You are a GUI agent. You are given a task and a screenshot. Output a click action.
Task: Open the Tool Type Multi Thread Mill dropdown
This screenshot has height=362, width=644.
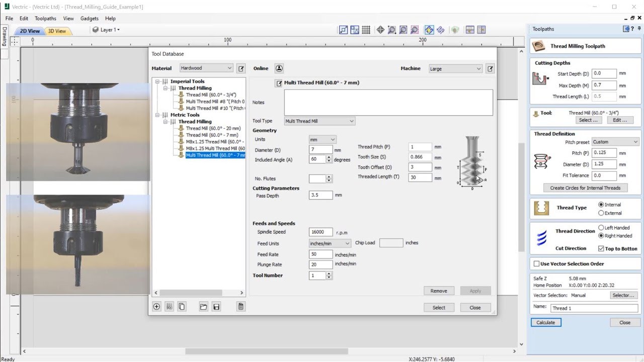[x=319, y=121]
